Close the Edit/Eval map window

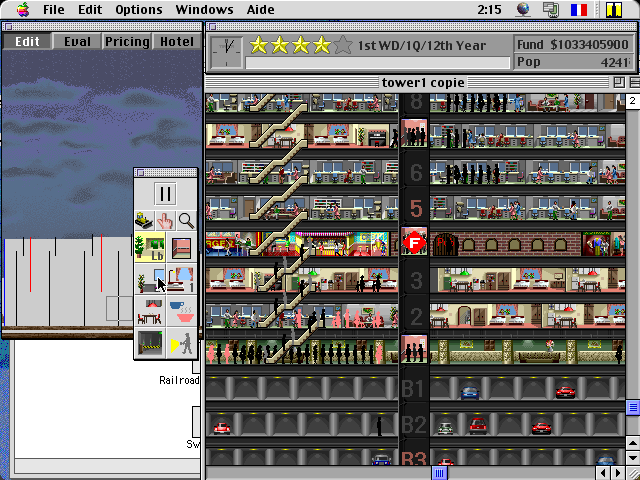[x=8, y=27]
